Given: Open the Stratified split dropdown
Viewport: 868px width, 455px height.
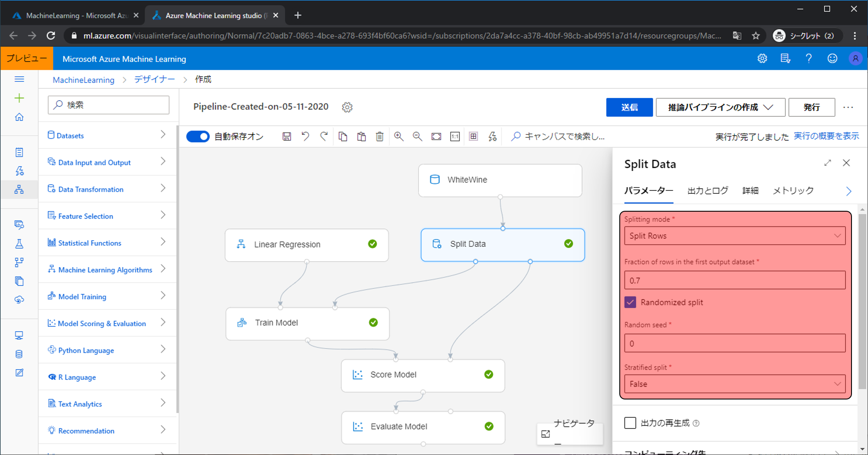Looking at the screenshot, I should coord(734,384).
